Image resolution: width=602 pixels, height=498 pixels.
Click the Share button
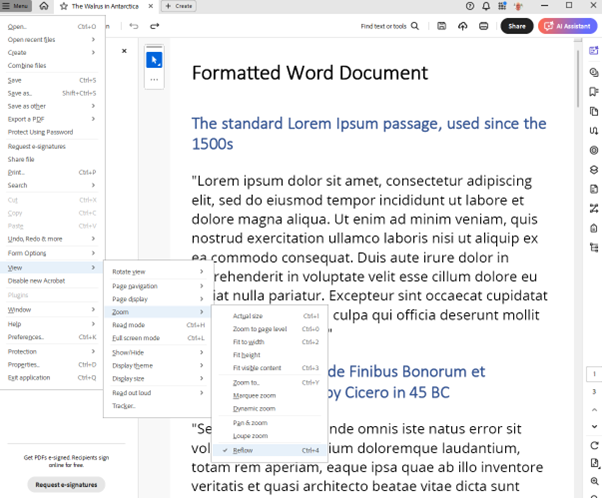(517, 26)
